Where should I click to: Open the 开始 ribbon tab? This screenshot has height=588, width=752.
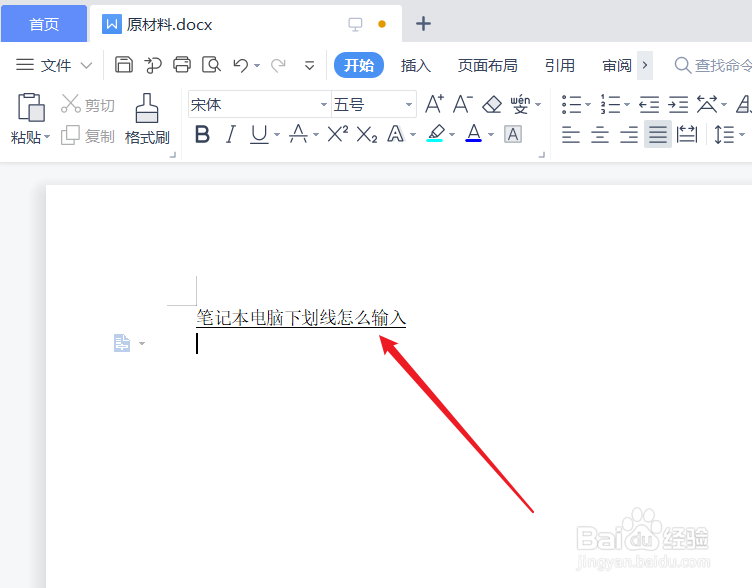tap(359, 65)
